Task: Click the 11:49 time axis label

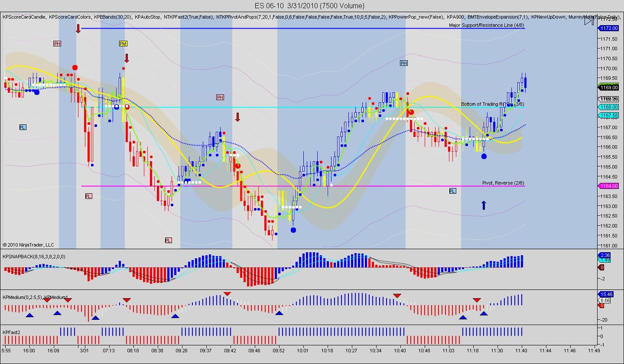Action: coord(595,351)
